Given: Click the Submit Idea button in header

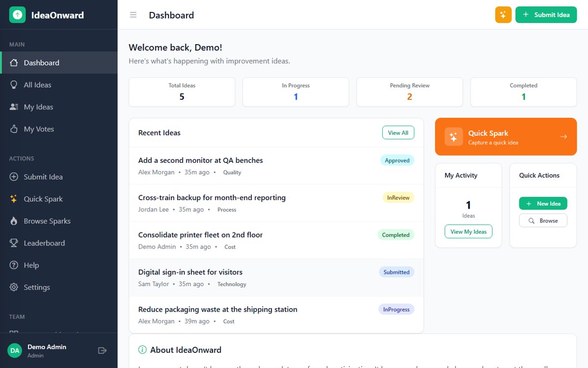Looking at the screenshot, I should (546, 15).
